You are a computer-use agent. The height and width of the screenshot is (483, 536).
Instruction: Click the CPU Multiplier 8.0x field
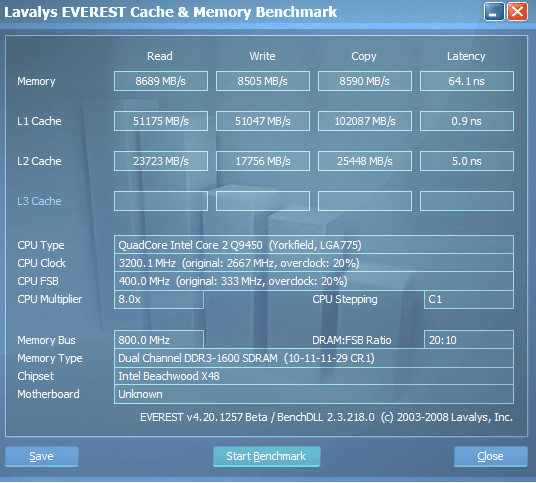[159, 299]
